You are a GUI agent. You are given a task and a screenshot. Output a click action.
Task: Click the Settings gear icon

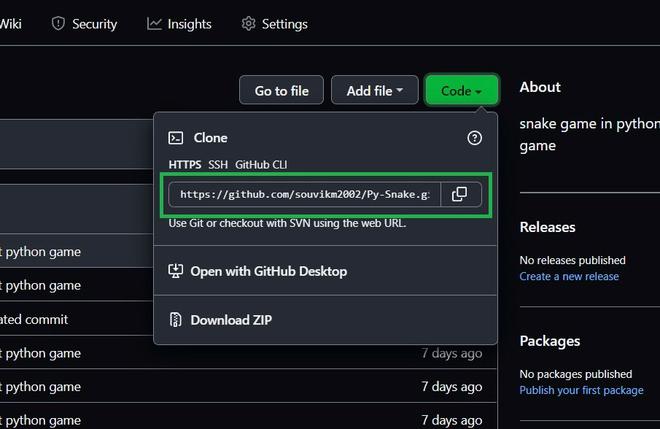248,24
